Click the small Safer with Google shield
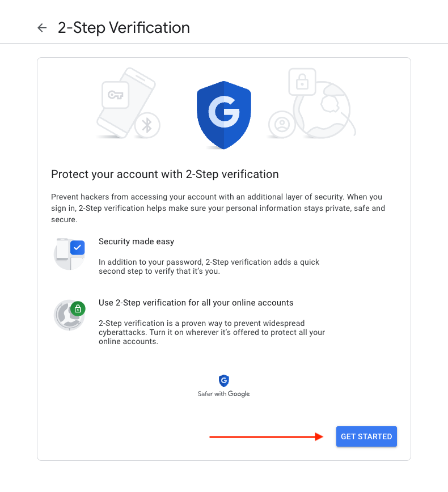This screenshot has width=448, height=492. pyautogui.click(x=224, y=380)
